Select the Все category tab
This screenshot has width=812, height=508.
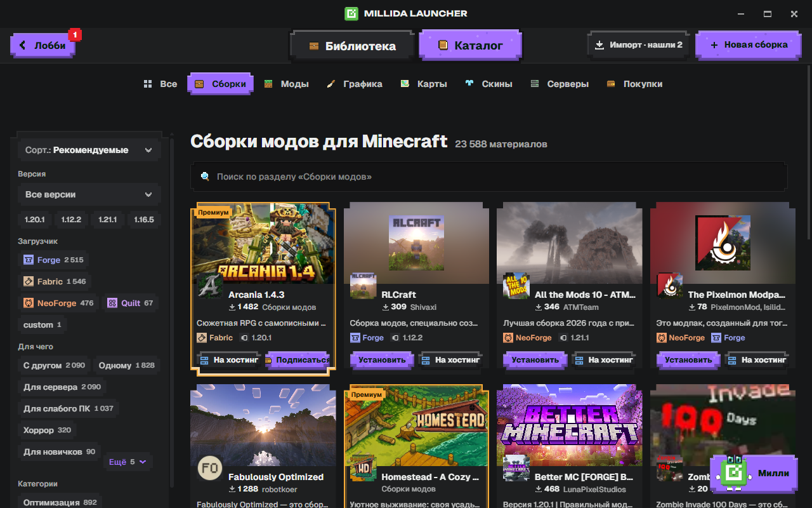(x=160, y=84)
